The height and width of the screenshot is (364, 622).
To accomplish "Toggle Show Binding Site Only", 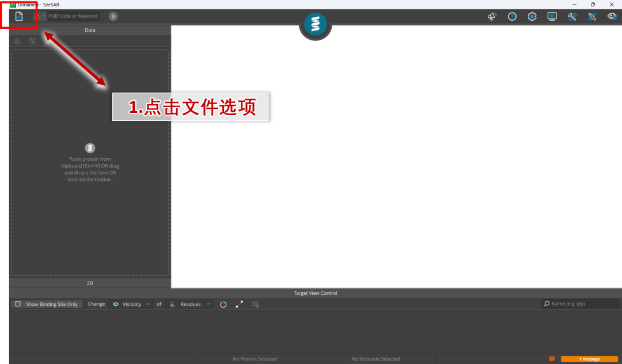I will [x=47, y=304].
